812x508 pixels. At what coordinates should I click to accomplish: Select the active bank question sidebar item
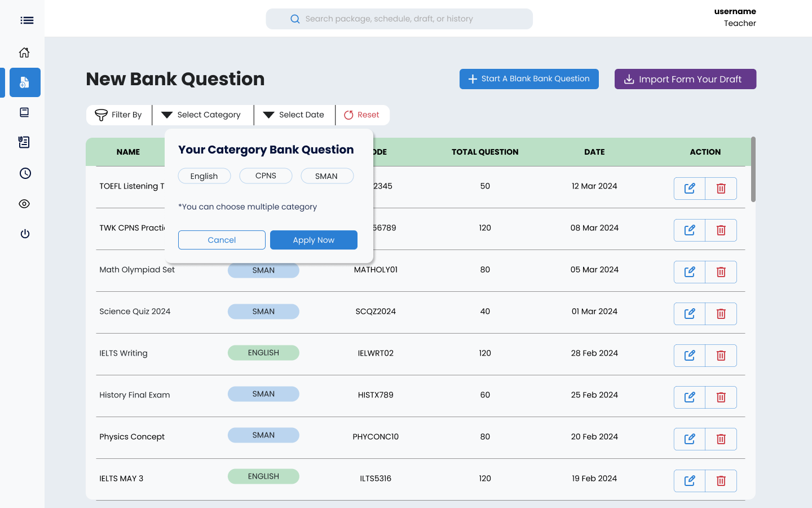pos(25,82)
